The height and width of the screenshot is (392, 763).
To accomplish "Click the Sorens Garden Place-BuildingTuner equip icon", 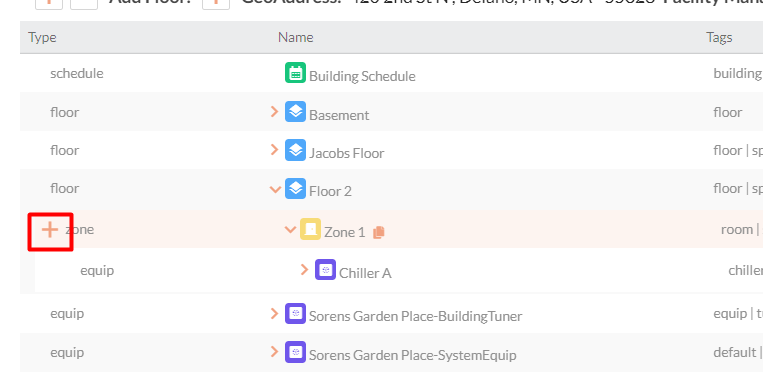I will click(295, 314).
